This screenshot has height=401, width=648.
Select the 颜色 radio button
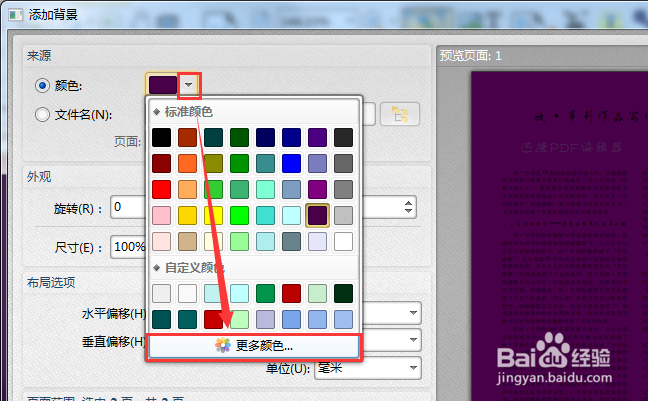point(42,86)
